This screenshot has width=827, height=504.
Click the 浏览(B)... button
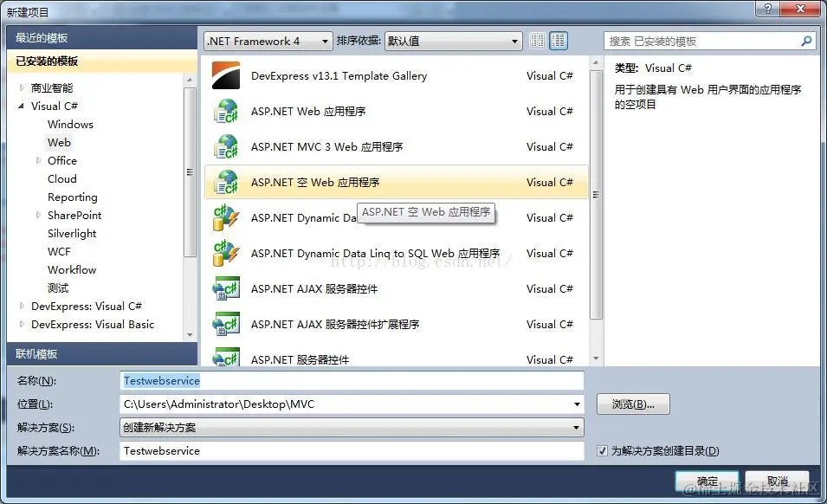[x=633, y=404]
